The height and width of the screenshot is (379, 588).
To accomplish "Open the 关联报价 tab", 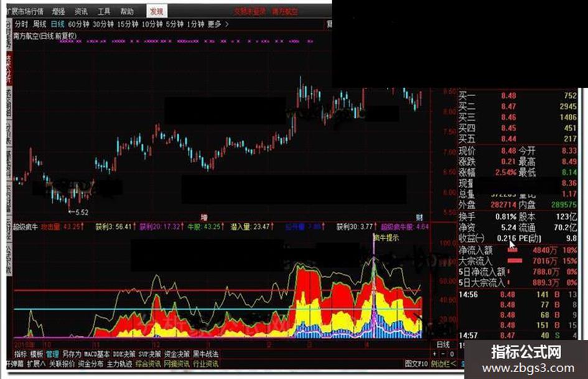I will 62,363.
